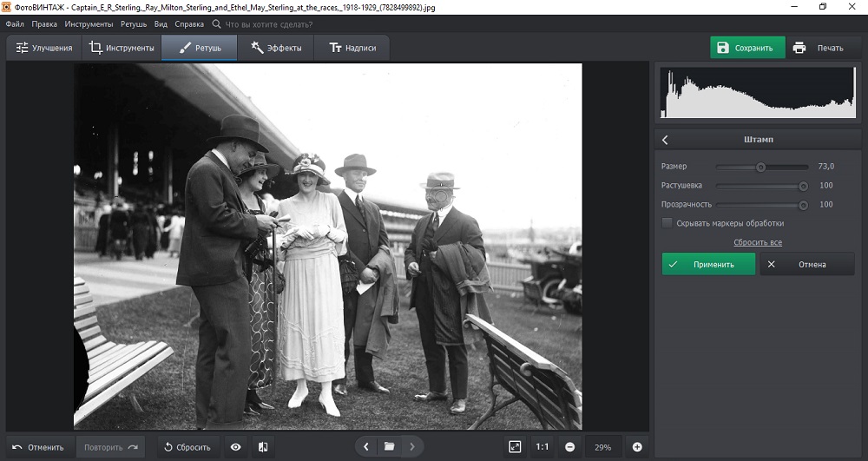868x461 pixels.
Task: Set zoom to 1:1
Action: tap(542, 447)
